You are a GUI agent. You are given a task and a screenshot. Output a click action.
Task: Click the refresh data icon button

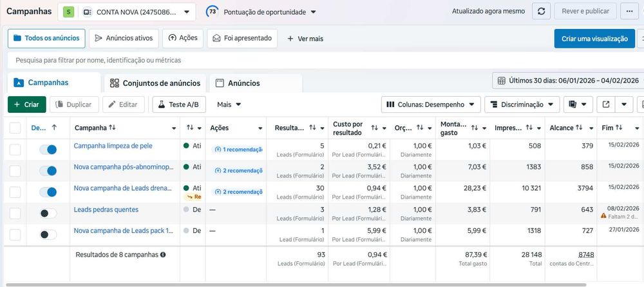(x=542, y=12)
